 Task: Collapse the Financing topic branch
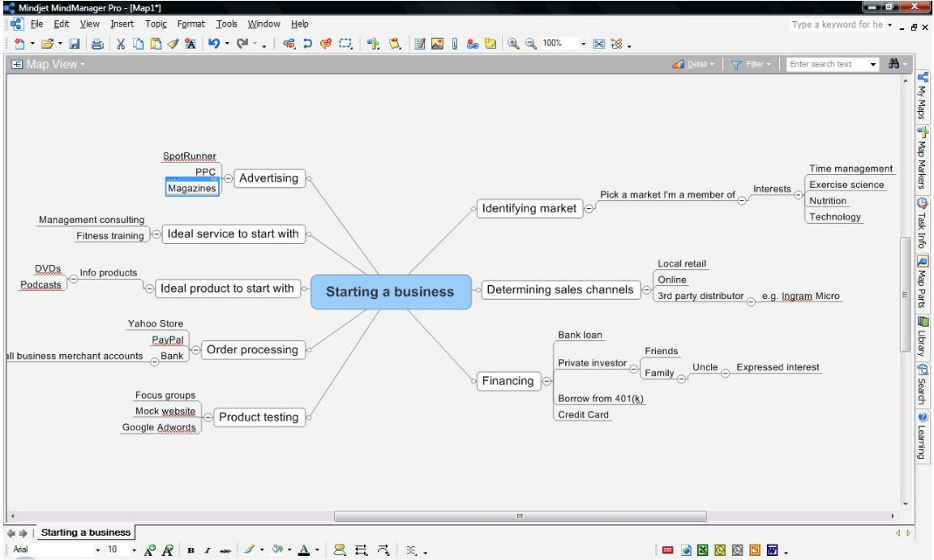547,381
